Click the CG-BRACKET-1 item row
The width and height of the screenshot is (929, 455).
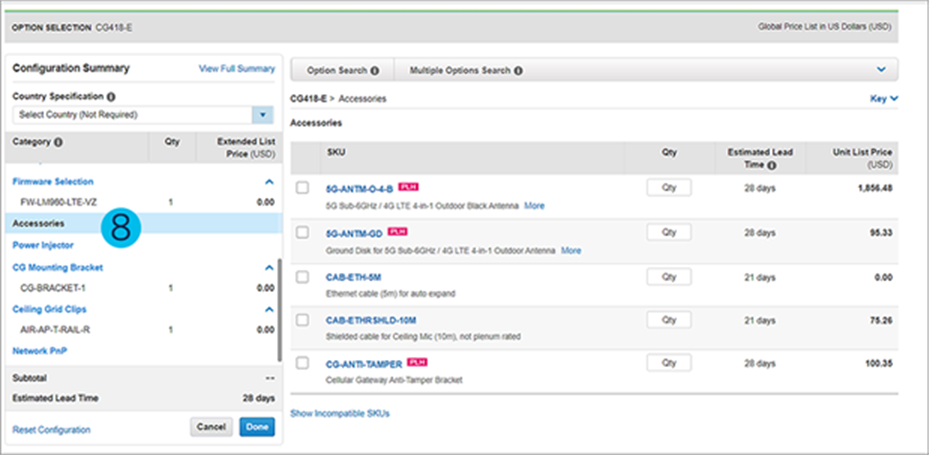click(x=143, y=289)
